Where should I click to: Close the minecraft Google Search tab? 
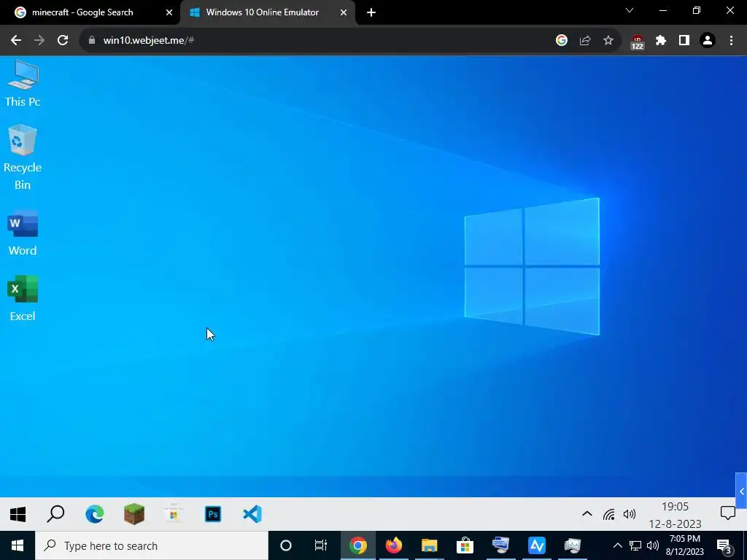(x=169, y=12)
